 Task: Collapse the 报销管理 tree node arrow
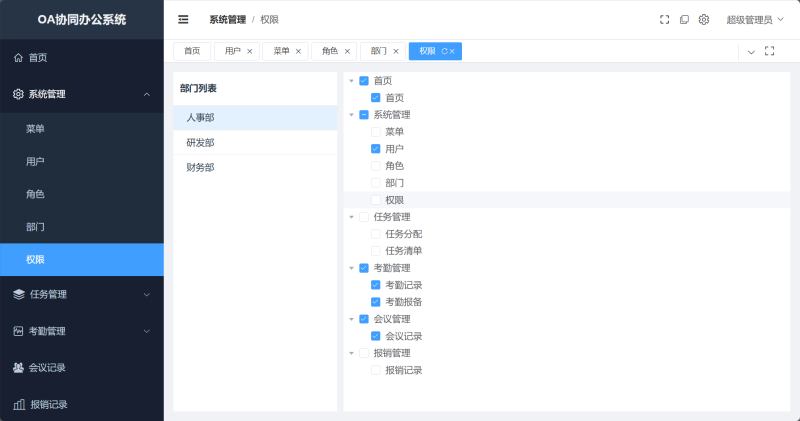[352, 353]
